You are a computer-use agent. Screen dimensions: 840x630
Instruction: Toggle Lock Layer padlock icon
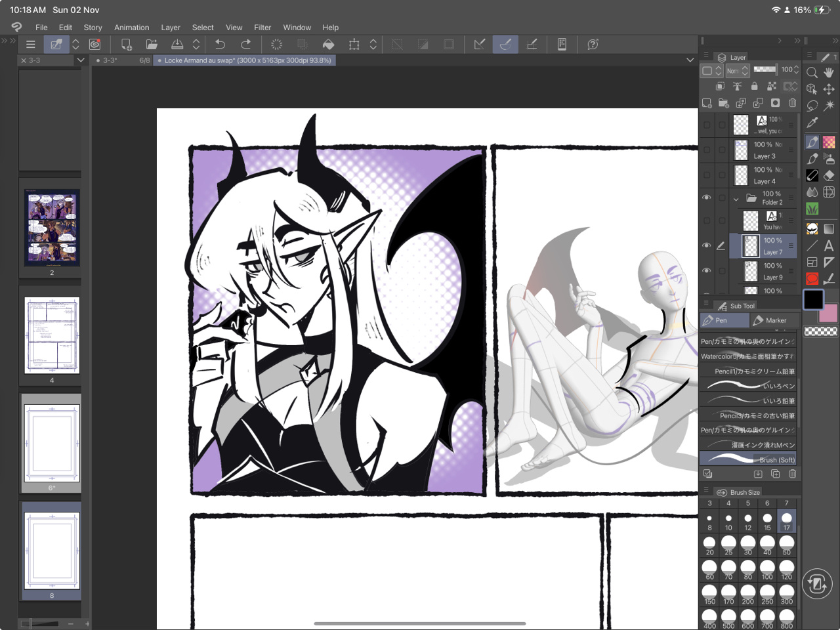click(x=755, y=86)
